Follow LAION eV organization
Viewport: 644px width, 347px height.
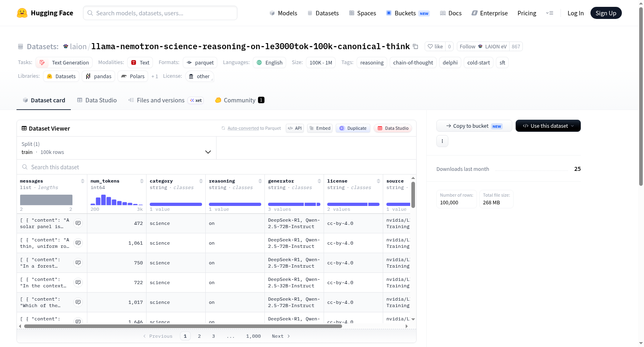(483, 46)
